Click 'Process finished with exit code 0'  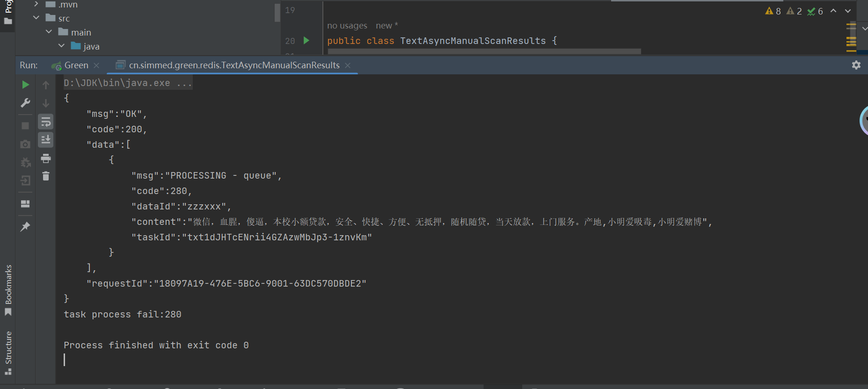(156, 346)
